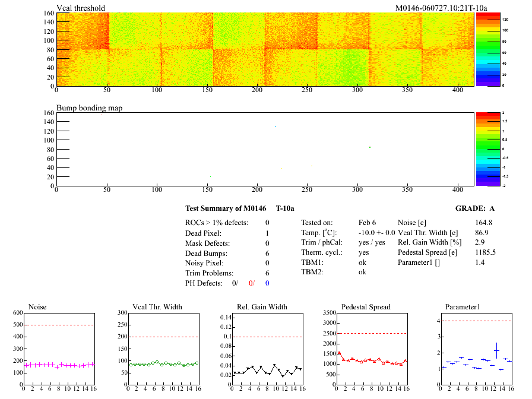Click the Noise [e] value 164.8
The height and width of the screenshot is (399, 532).
coord(483,223)
